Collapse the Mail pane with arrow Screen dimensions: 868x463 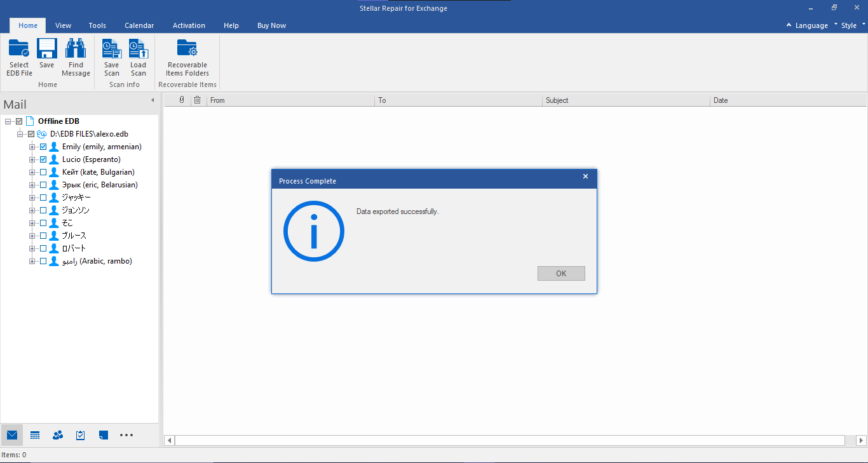(x=153, y=100)
